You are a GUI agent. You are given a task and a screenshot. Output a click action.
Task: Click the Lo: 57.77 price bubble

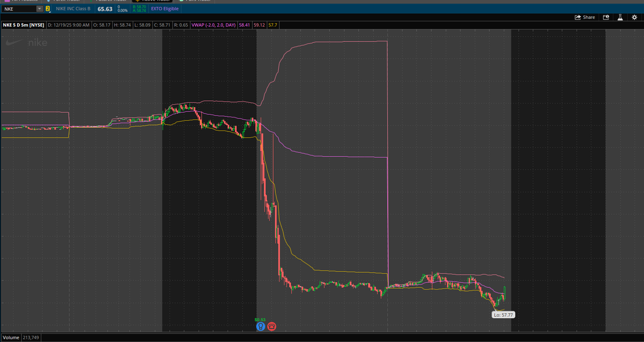(503, 315)
